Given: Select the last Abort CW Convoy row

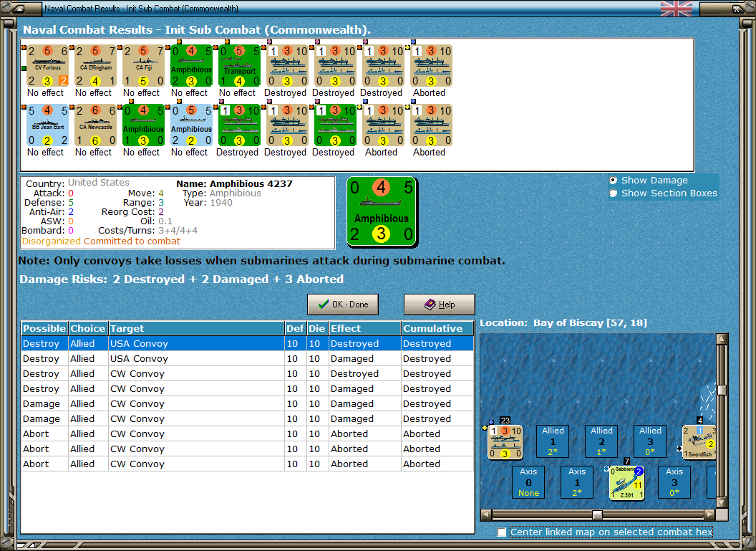Looking at the screenshot, I should point(247,464).
